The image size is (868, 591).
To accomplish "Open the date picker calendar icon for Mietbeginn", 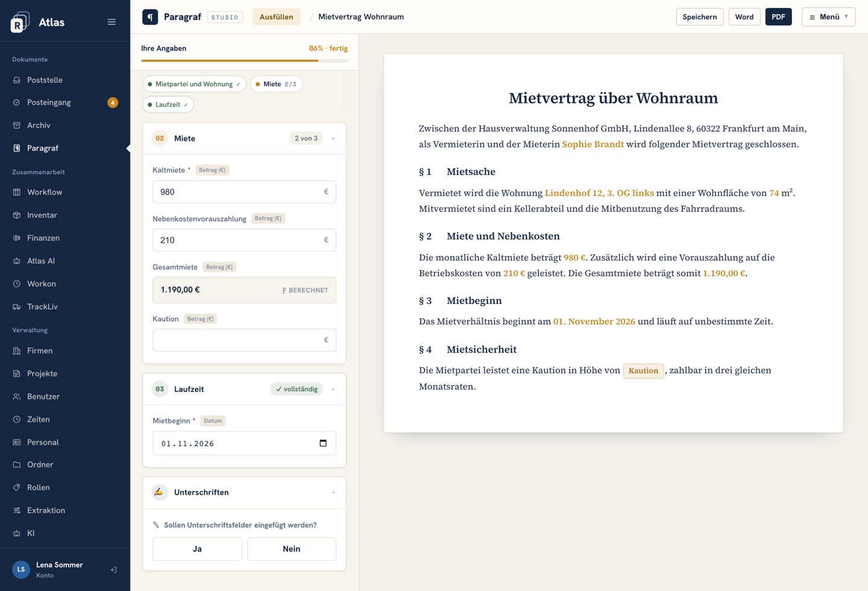I will (x=323, y=443).
